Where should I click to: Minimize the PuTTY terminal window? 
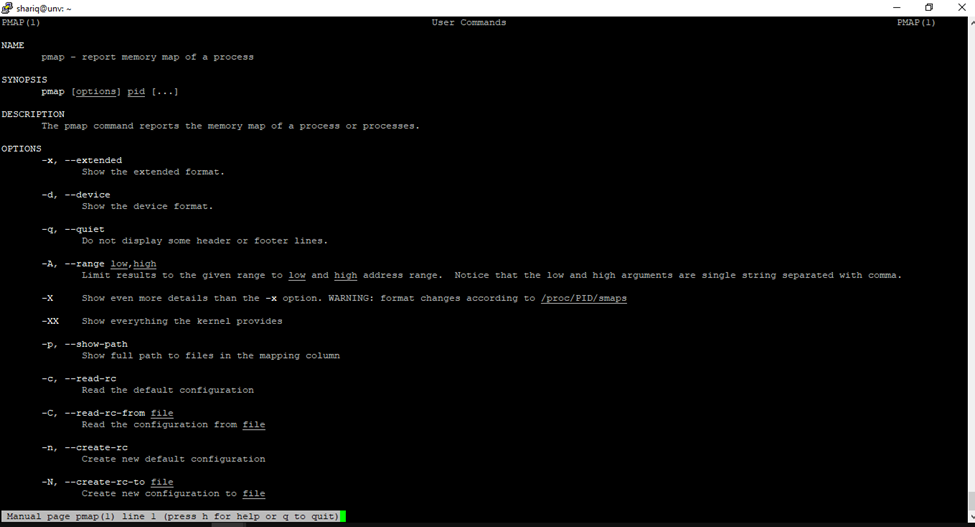click(x=896, y=8)
